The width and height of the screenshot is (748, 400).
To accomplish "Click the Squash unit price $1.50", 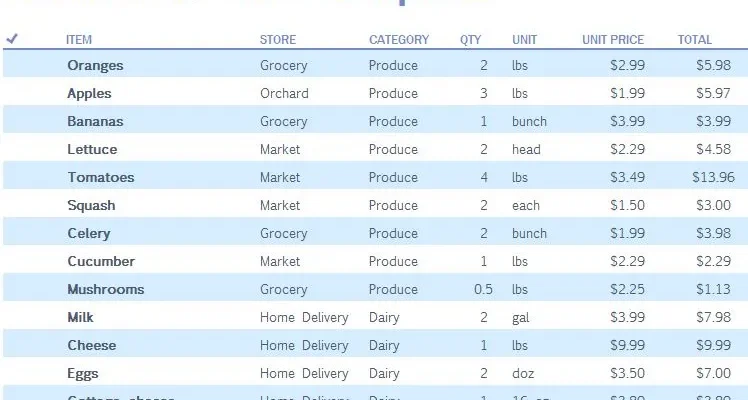I will click(x=627, y=205).
